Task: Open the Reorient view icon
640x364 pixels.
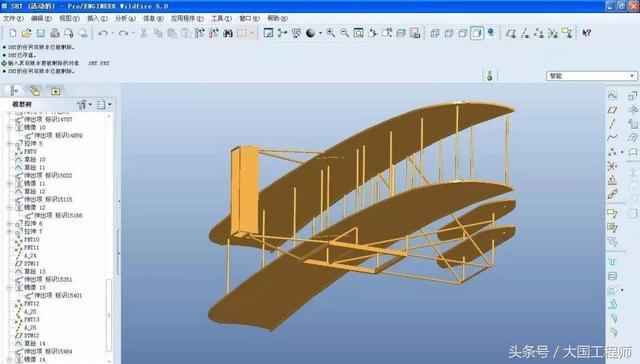Action: (373, 33)
